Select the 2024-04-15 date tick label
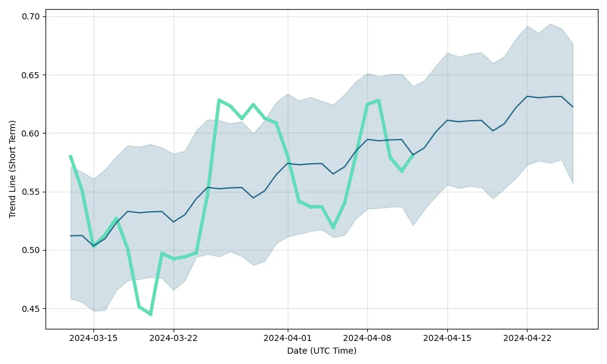Viewport: 607px width, 364px height. 447,338
